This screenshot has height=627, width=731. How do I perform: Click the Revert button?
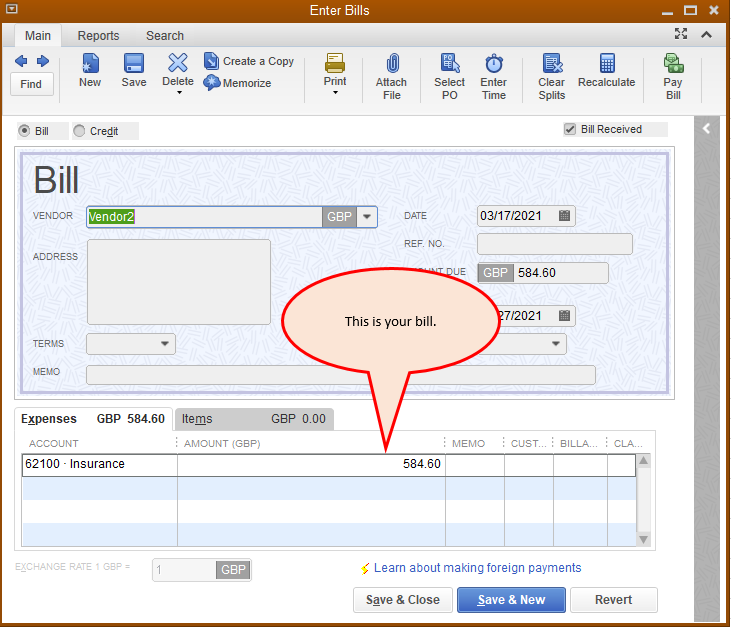pos(614,599)
